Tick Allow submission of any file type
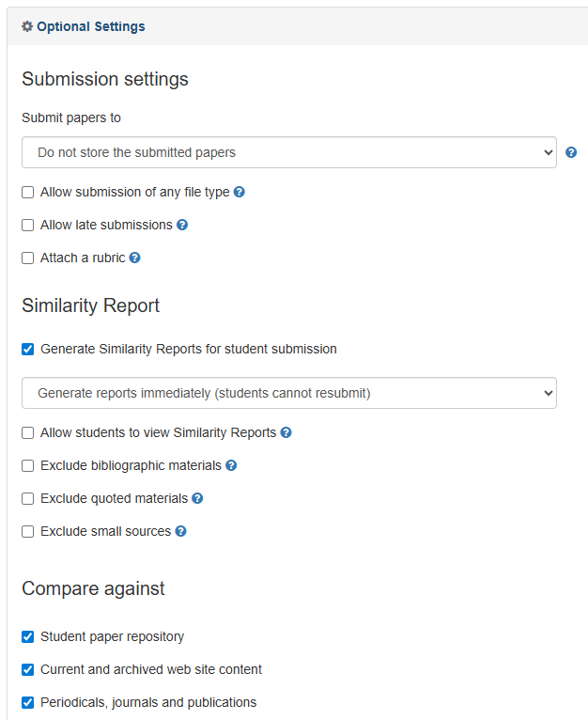This screenshot has height=720, width=588. point(28,193)
